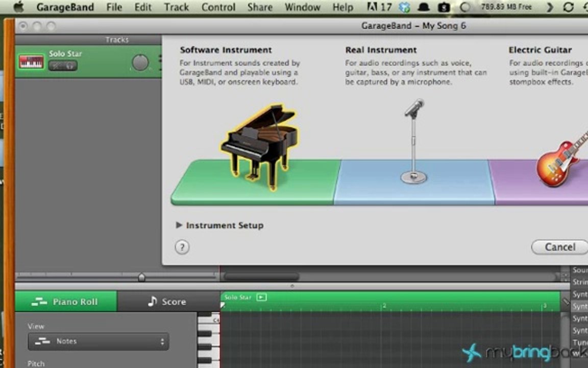Click the Electric Guitar heading
This screenshot has height=368, width=588.
(x=541, y=50)
